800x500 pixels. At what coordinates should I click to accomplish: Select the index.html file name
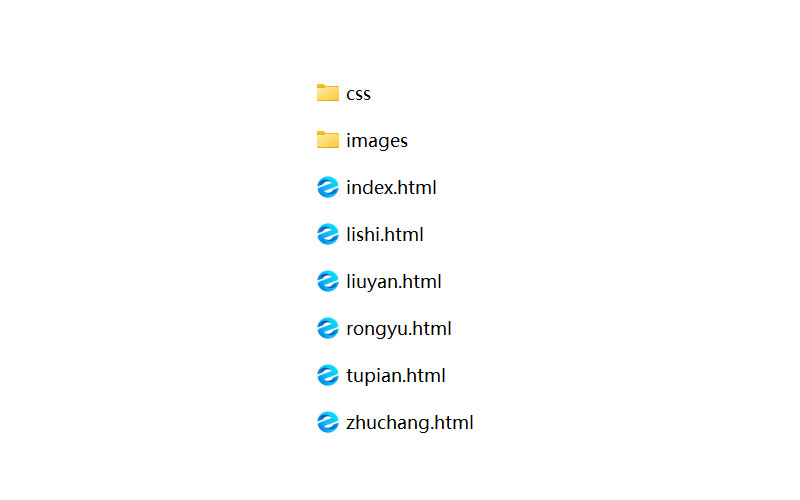pyautogui.click(x=391, y=187)
